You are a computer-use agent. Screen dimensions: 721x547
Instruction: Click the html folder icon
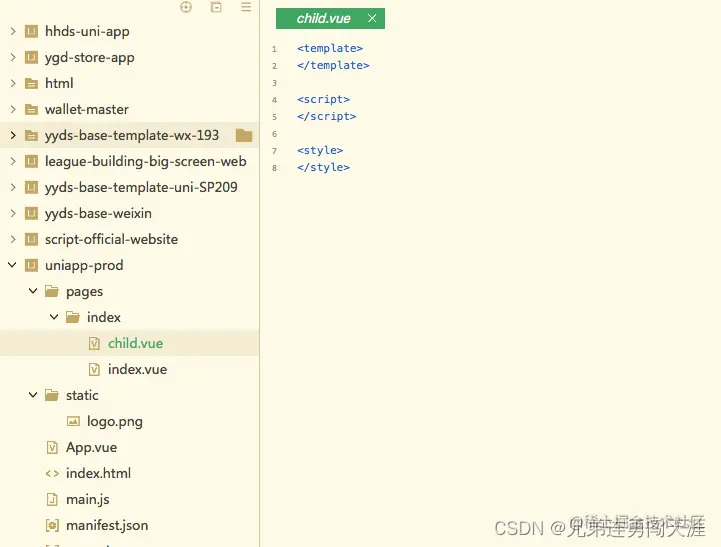(31, 83)
